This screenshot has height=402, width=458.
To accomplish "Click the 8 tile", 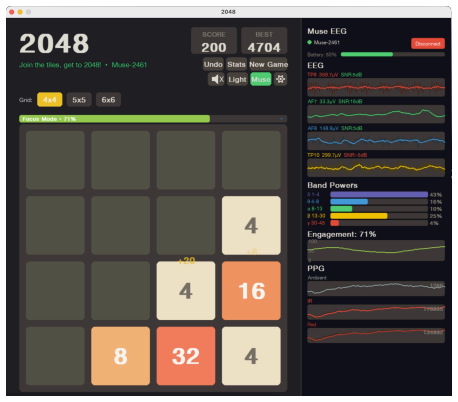I will [x=120, y=356].
